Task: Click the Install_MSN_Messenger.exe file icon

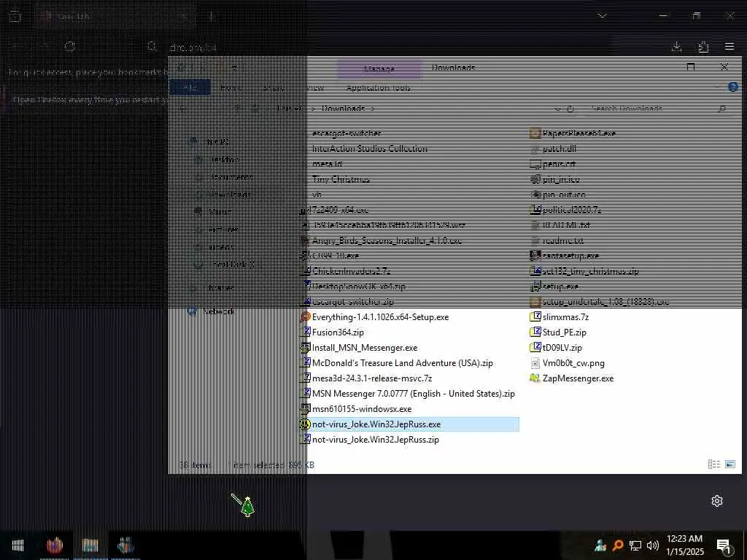Action: coord(306,348)
